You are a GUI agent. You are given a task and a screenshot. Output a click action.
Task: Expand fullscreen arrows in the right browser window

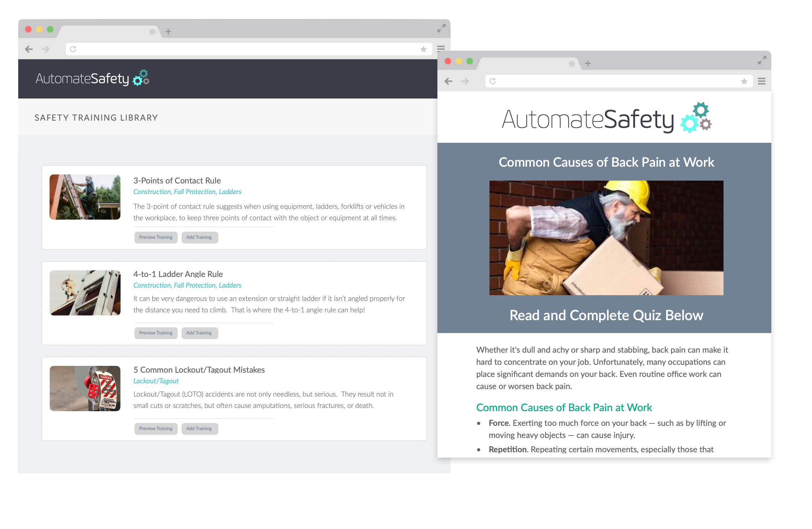pos(762,60)
